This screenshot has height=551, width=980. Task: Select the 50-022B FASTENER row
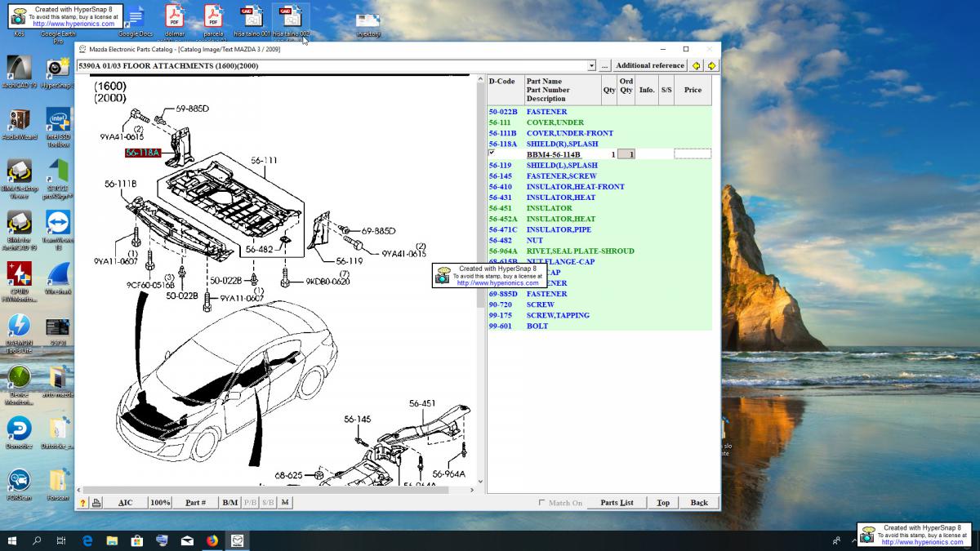[x=599, y=112]
